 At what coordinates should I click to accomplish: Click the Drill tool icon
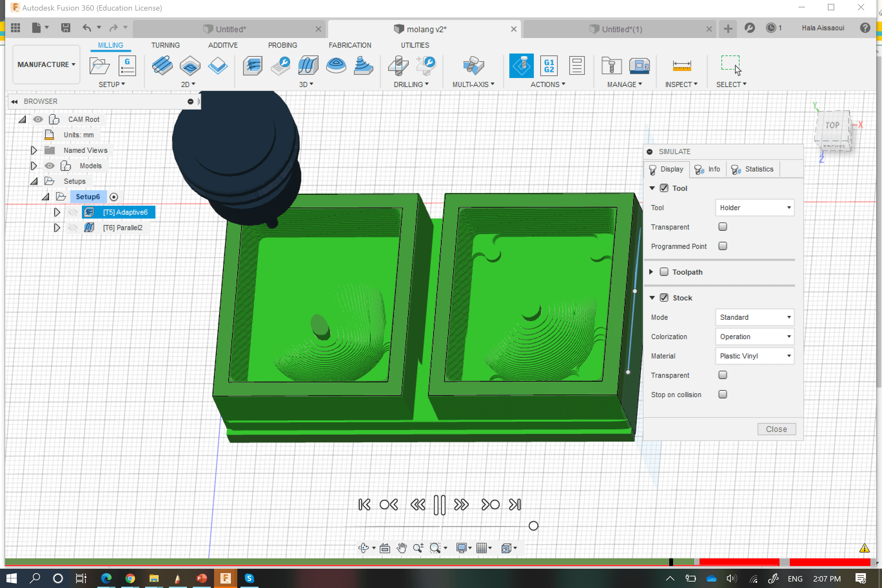pos(398,66)
